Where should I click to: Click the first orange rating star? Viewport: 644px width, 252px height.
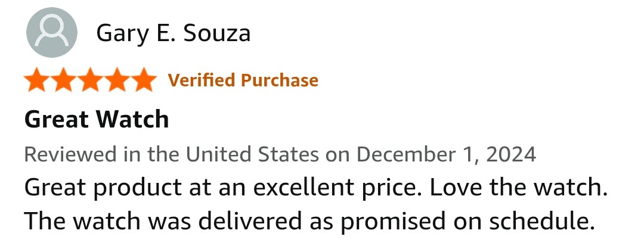pyautogui.click(x=37, y=80)
